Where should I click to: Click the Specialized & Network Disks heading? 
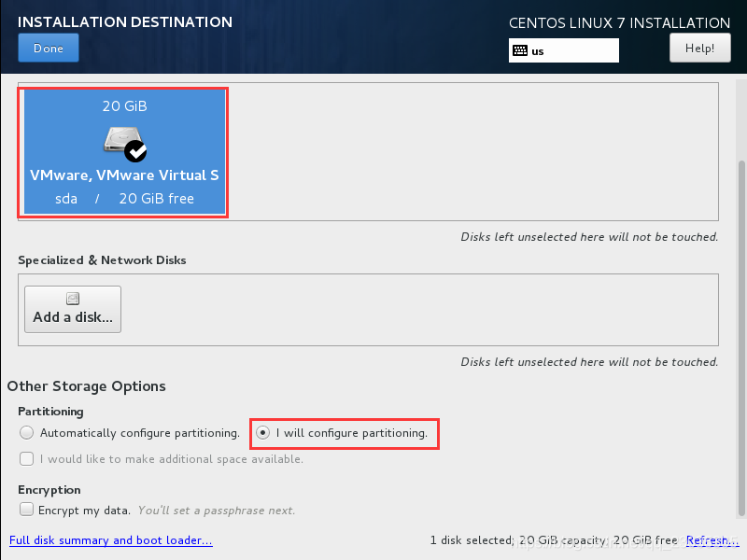point(102,260)
